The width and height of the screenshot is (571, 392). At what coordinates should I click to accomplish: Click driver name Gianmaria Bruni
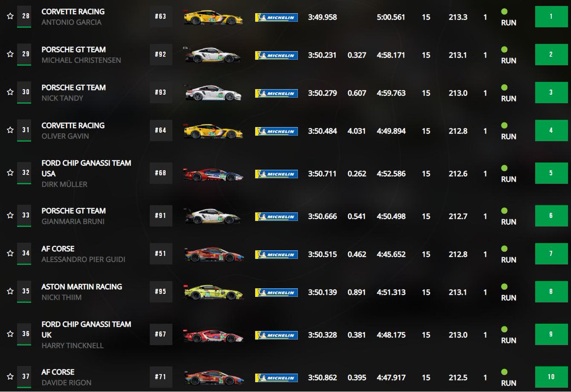73,222
